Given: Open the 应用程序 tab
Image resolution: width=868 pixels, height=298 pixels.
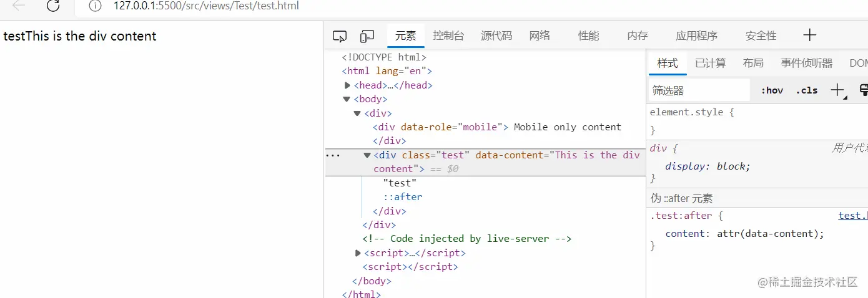Looking at the screenshot, I should pos(697,36).
